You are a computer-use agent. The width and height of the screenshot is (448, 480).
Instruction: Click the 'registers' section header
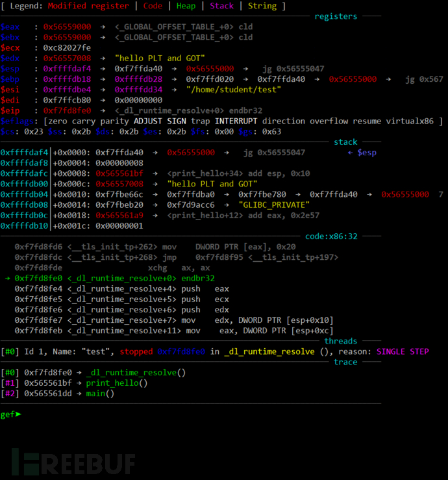[x=336, y=16]
